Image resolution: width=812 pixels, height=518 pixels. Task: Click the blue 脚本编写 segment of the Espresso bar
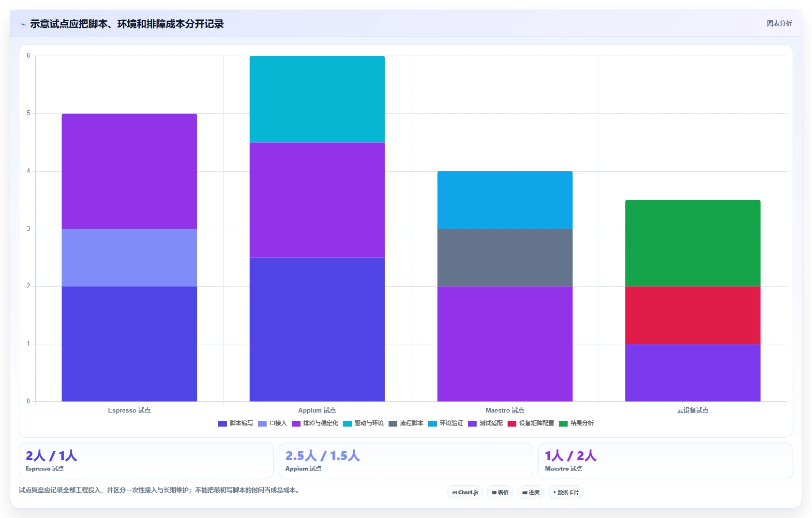pos(129,344)
